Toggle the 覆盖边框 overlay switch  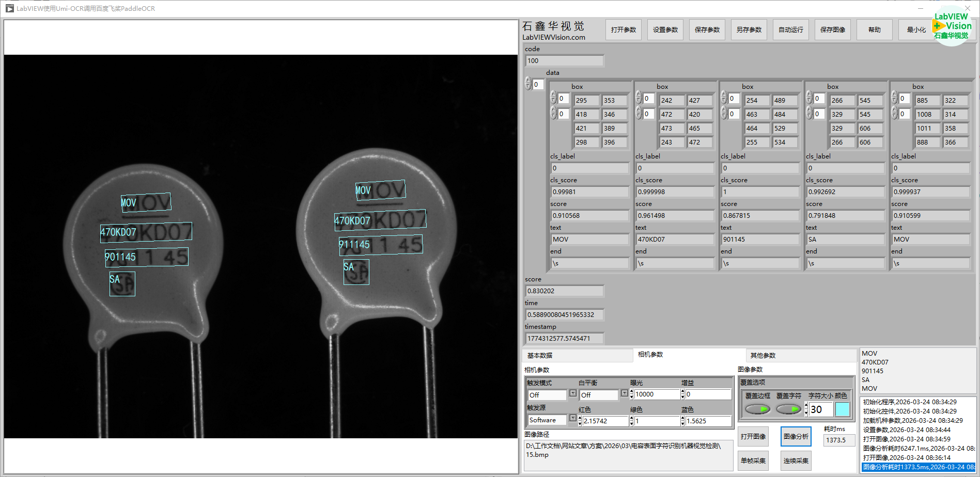[757, 409]
